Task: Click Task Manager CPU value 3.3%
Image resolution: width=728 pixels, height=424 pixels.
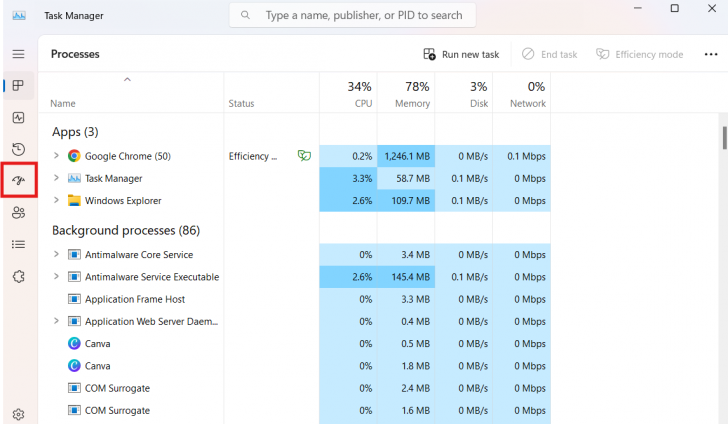Action: (x=362, y=178)
